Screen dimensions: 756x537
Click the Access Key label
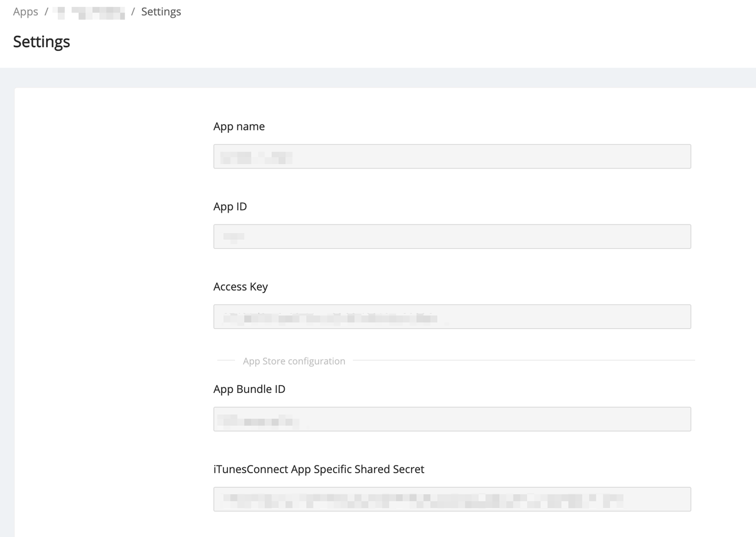coord(240,287)
